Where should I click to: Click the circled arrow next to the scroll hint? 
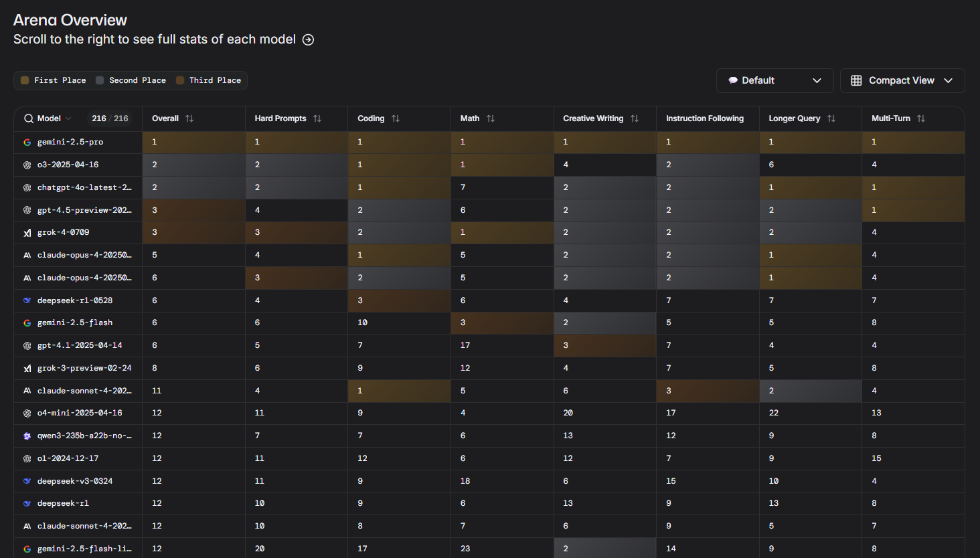click(x=308, y=39)
